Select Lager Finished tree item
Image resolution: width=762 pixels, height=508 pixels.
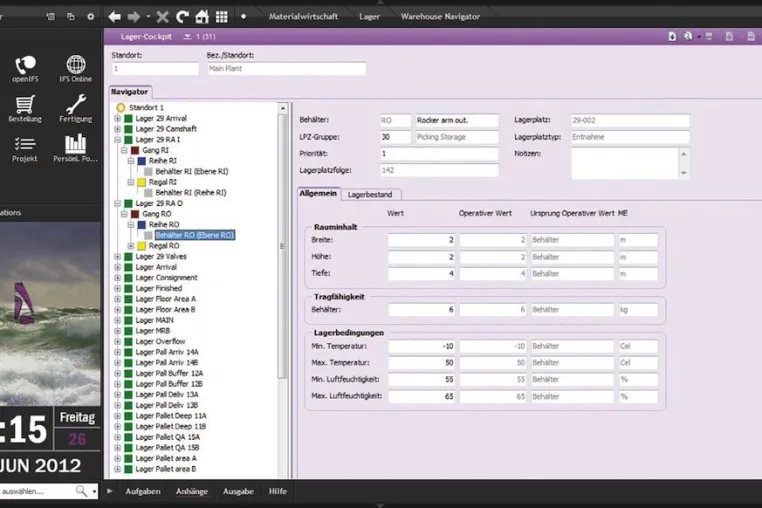(158, 288)
